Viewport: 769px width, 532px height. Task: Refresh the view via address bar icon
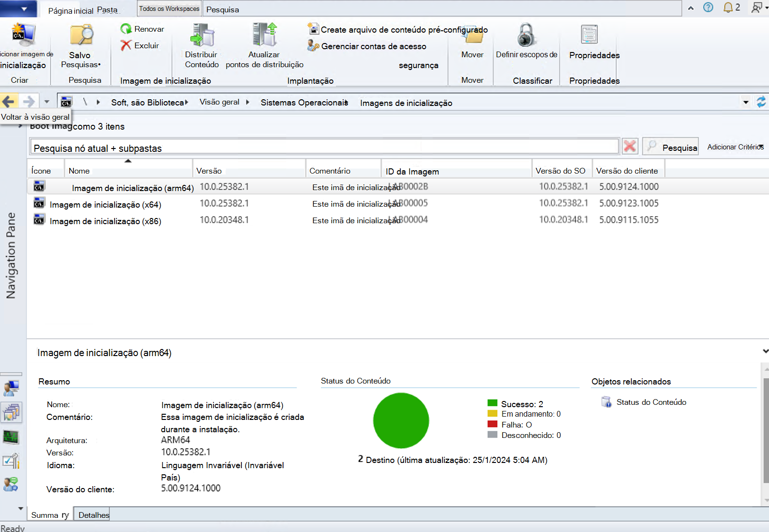(761, 102)
